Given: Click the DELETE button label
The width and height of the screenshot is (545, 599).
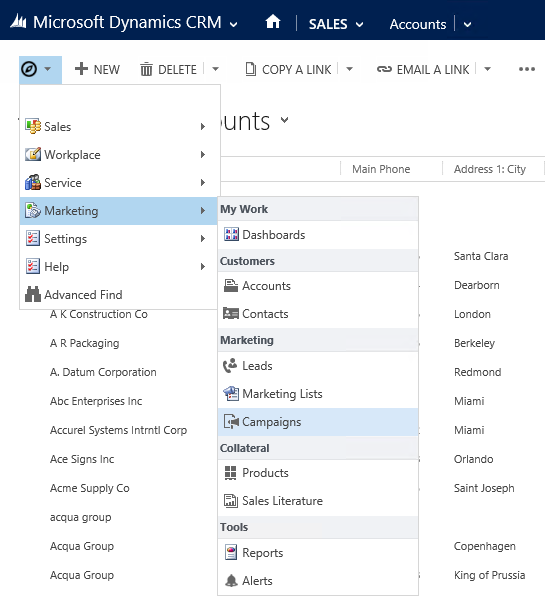Looking at the screenshot, I should click(x=177, y=70).
